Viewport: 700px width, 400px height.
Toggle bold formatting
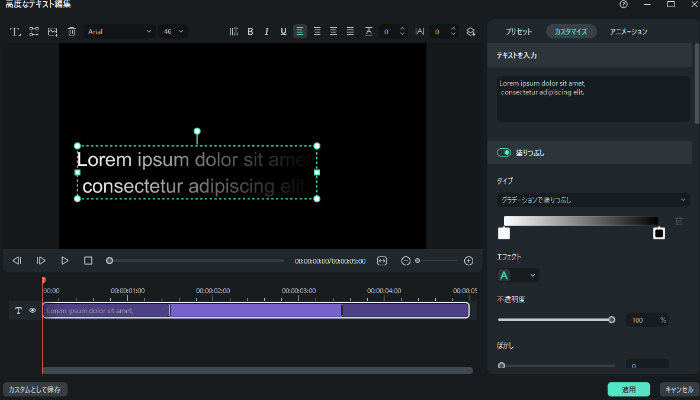(250, 32)
